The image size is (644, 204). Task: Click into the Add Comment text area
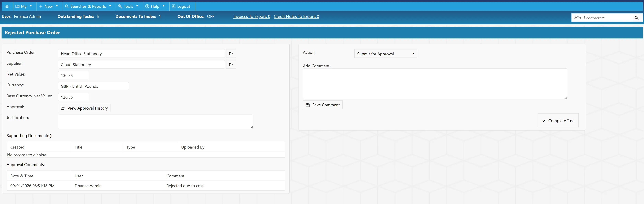coord(435,84)
